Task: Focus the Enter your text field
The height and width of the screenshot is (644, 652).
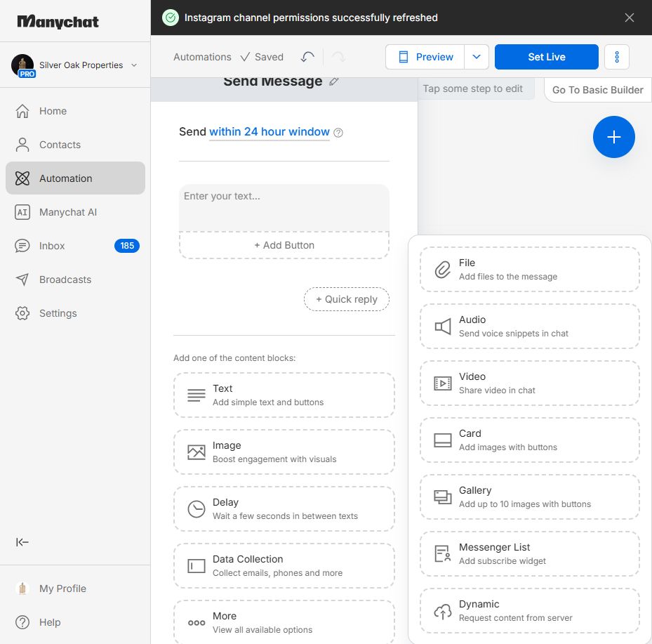Action: point(284,208)
